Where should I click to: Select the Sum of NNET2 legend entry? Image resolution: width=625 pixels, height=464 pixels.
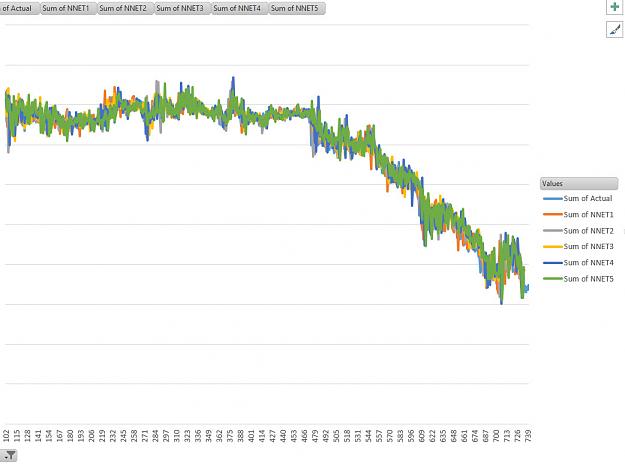pos(578,231)
